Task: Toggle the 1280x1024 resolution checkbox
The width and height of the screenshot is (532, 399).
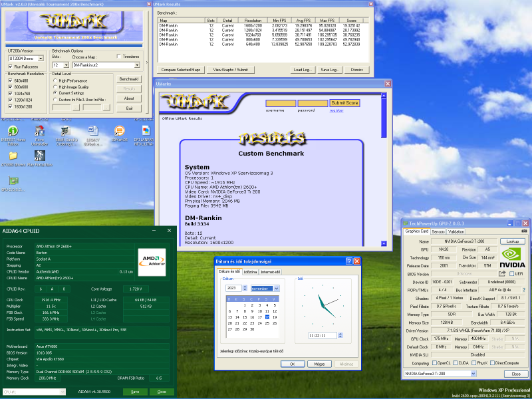Action: (x=10, y=100)
